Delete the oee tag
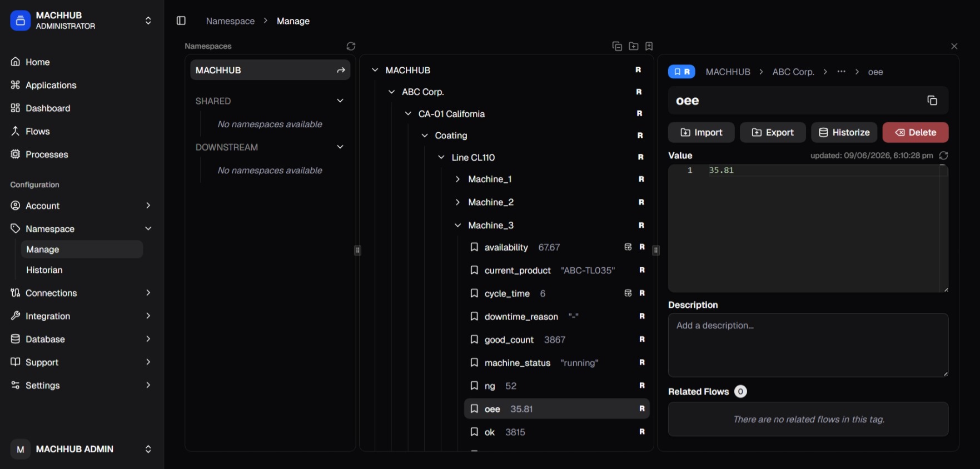 click(x=916, y=132)
